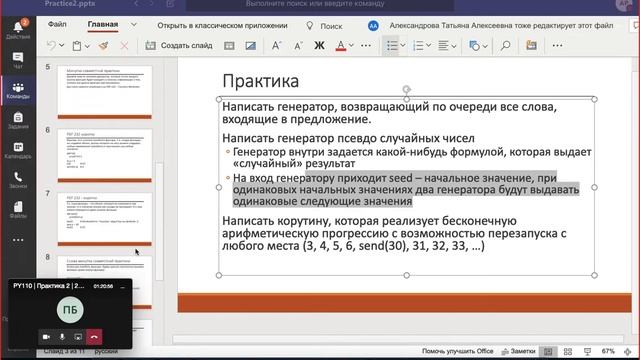Switch to Normal view in status bar
The width and height of the screenshot is (640, 360).
[x=548, y=351]
